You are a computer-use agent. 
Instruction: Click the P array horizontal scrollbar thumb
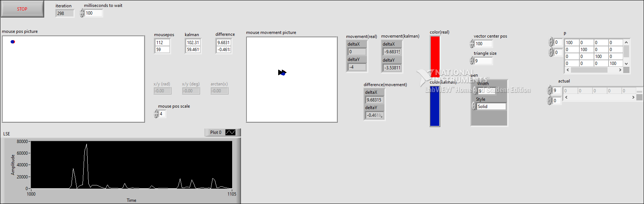(x=589, y=70)
